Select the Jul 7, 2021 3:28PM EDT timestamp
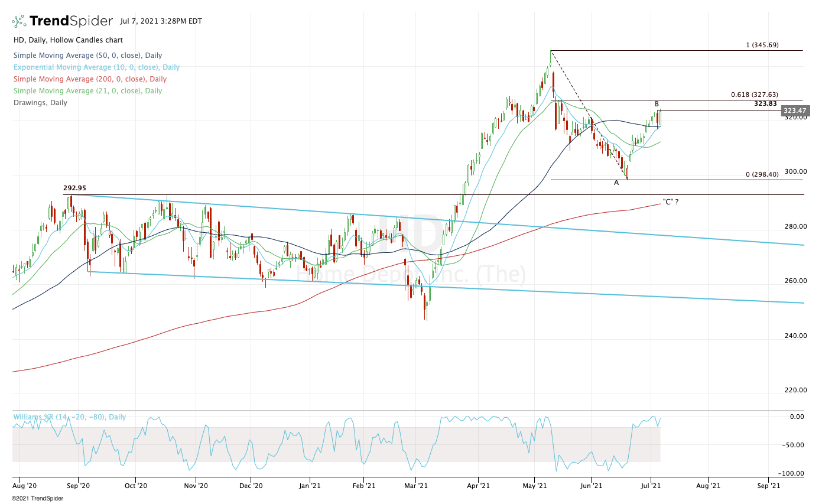The width and height of the screenshot is (822, 504). (161, 21)
